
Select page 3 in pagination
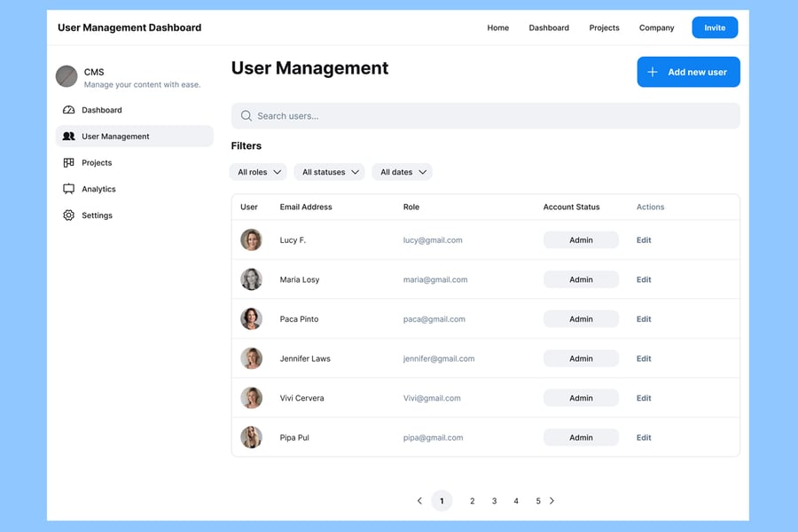(494, 501)
